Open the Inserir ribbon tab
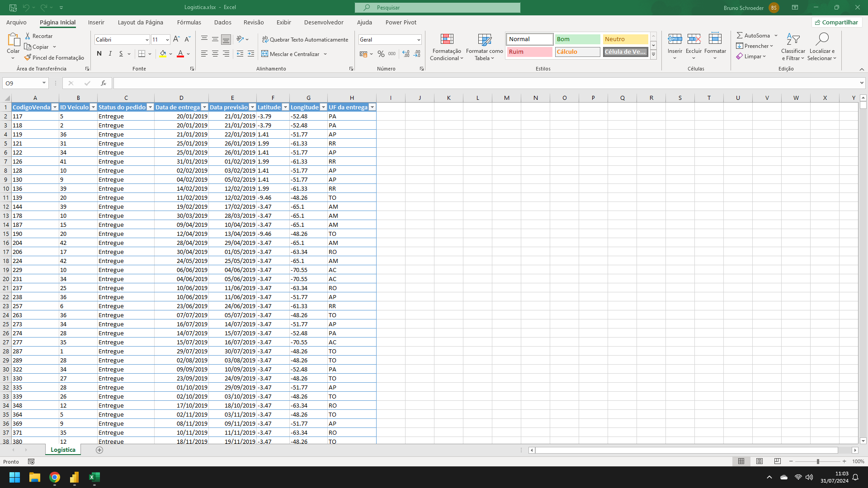Screen dimensions: 868x488 [95, 22]
